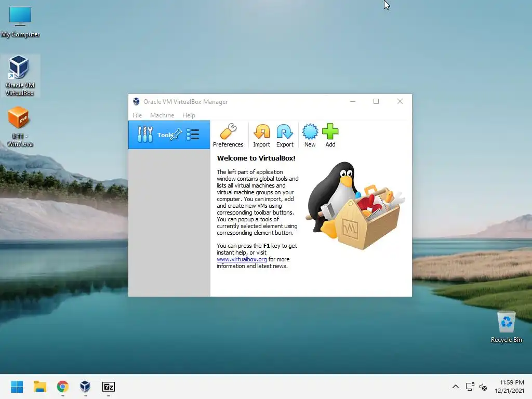532x399 pixels.
Task: Select Oracle VM VirtualBox desktop shortcut
Action: (20, 76)
